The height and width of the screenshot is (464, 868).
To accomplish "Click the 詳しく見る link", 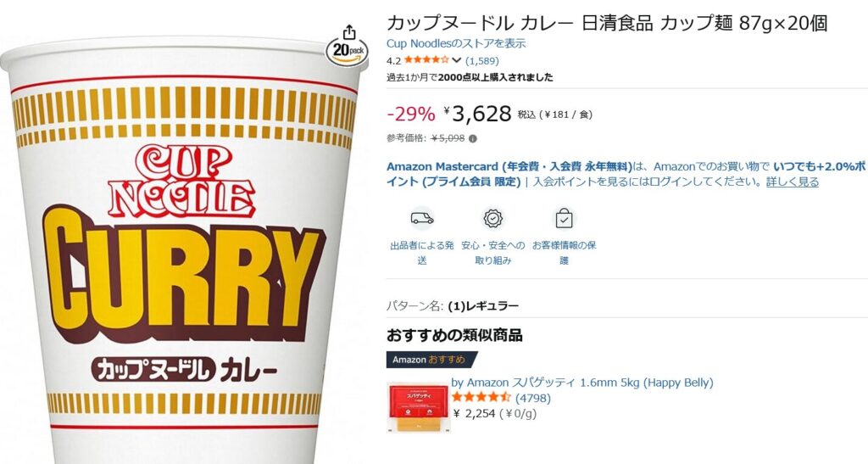I will pos(793,182).
